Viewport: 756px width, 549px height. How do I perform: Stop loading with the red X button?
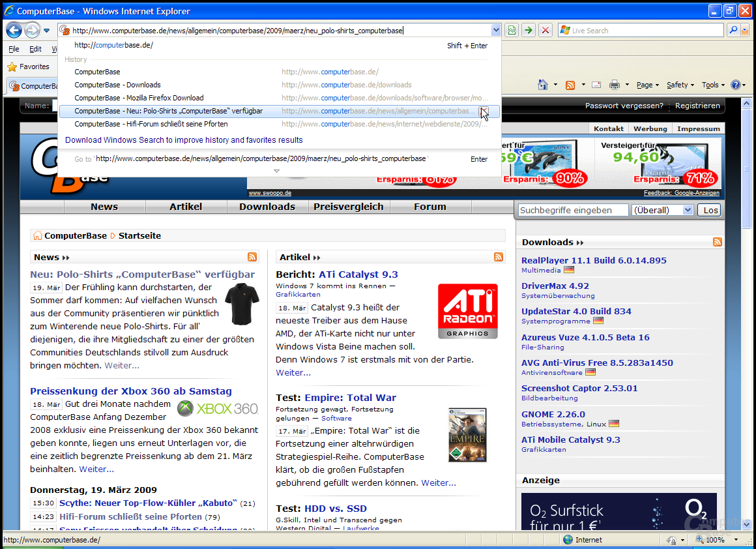pyautogui.click(x=545, y=31)
